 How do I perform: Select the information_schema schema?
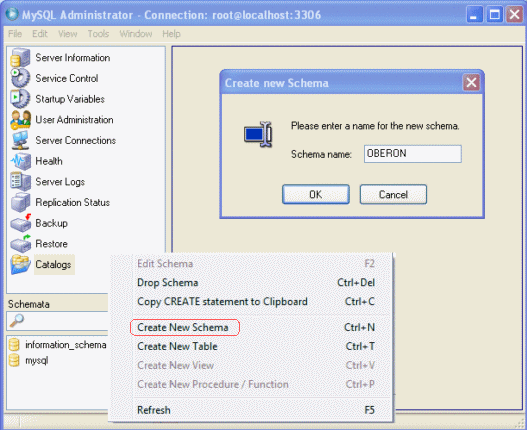pos(66,345)
